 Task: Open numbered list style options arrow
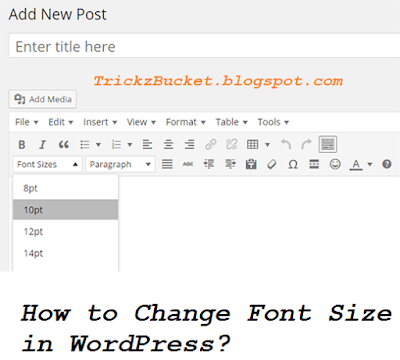tap(130, 145)
